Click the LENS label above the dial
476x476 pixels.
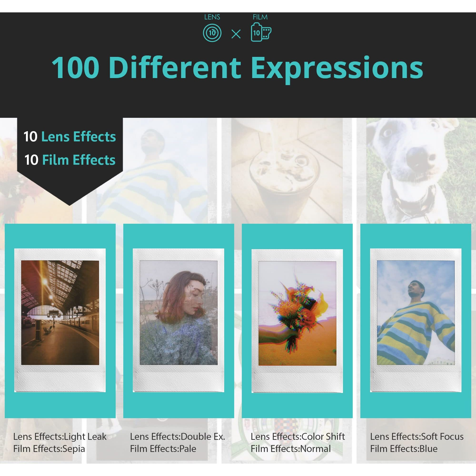pyautogui.click(x=212, y=17)
